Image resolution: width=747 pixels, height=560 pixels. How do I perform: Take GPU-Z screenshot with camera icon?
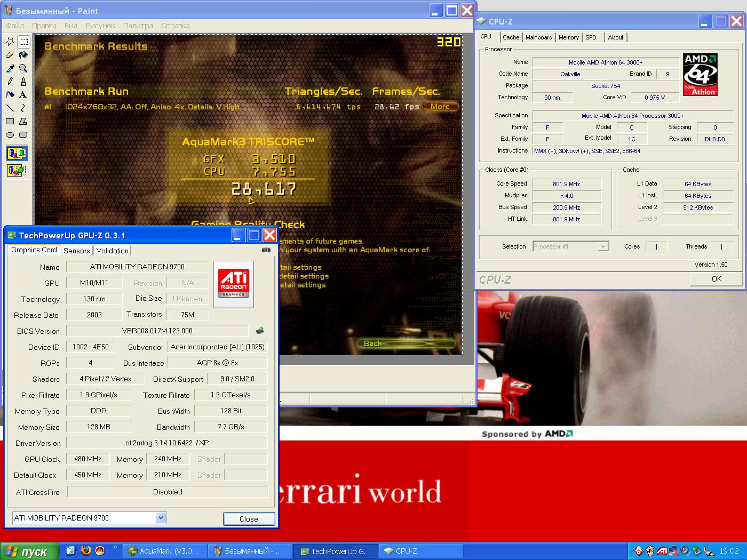pyautogui.click(x=266, y=250)
